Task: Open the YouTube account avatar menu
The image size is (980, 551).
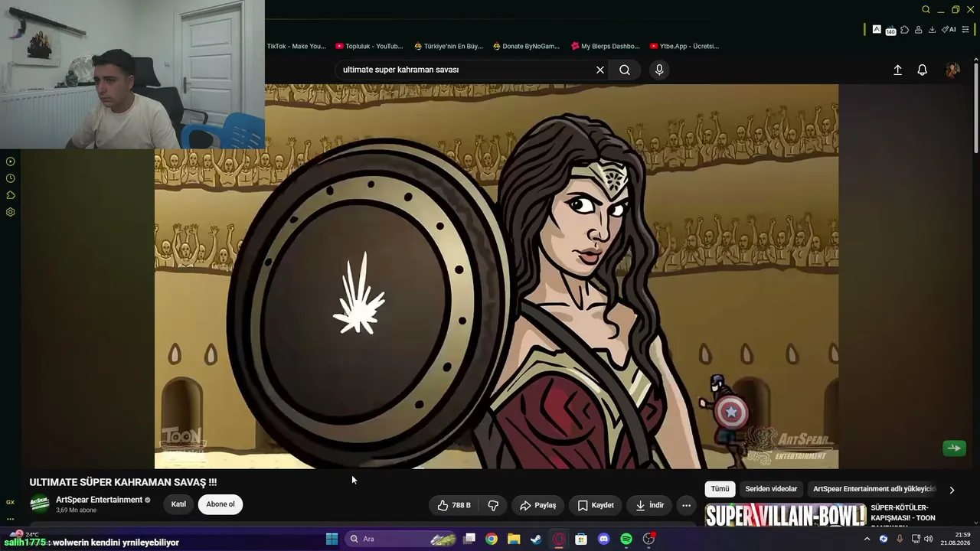Action: 952,70
